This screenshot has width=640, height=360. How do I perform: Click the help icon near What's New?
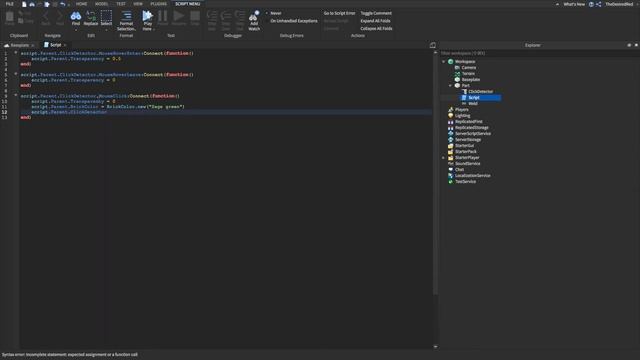[x=591, y=4]
